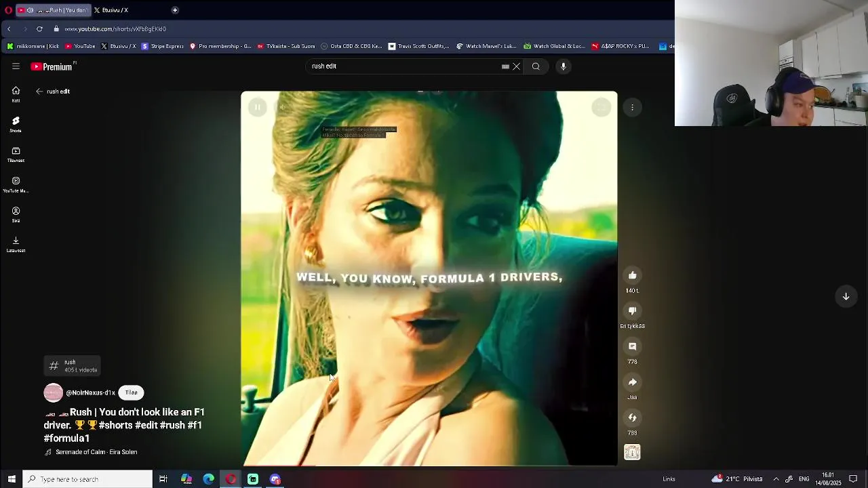Open the rush hashtag chip
This screenshot has width=868, height=488.
(73, 366)
